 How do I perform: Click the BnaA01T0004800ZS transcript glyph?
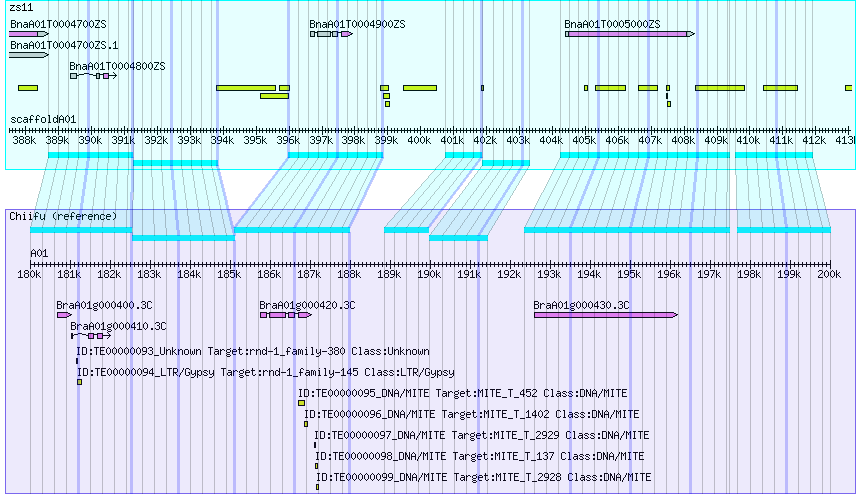pos(93,76)
